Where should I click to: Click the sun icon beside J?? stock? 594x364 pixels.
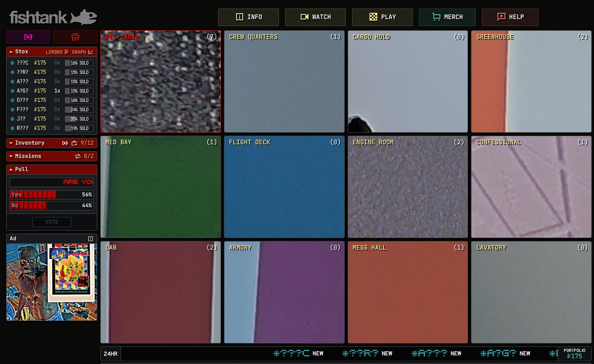click(x=12, y=119)
